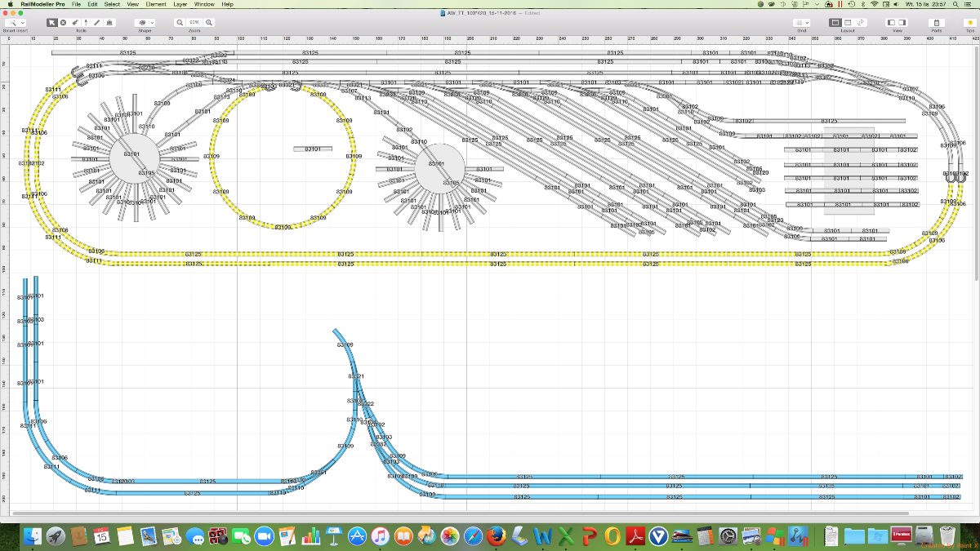Open the Tips lightbulb icon
Viewport: 980px width, 551px height.
coord(969,23)
